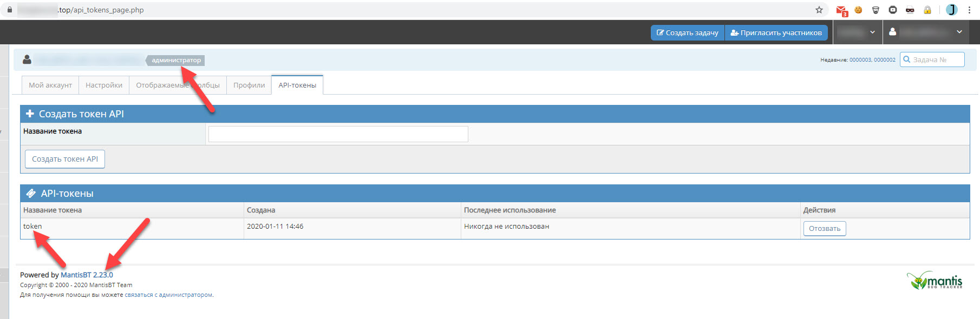Click the Создать токен API button
Image resolution: width=980 pixels, height=319 pixels.
[65, 159]
